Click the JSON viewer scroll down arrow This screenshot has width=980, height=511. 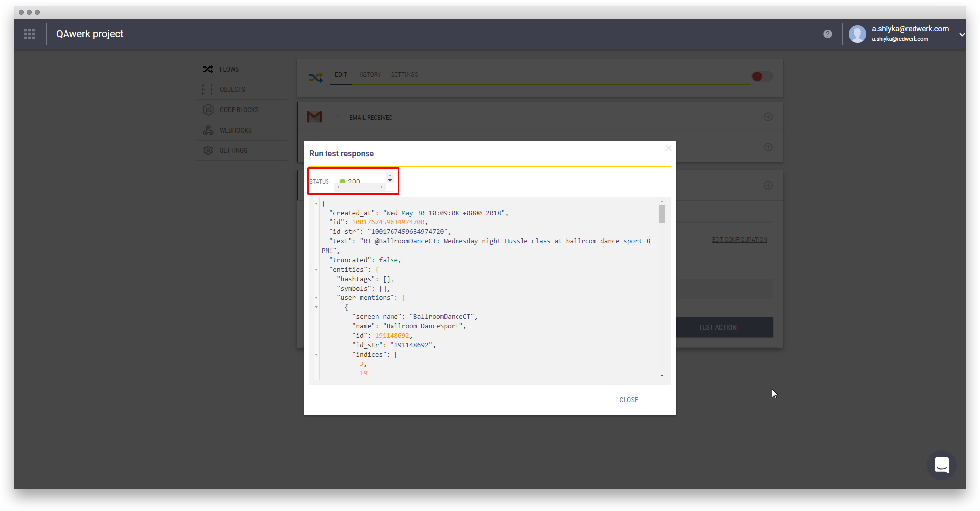tap(662, 376)
